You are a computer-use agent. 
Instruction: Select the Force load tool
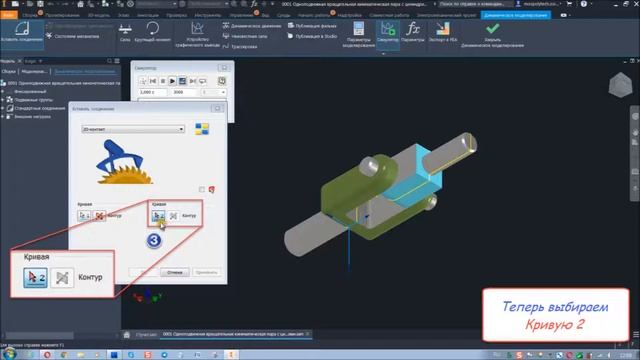pyautogui.click(x=125, y=32)
